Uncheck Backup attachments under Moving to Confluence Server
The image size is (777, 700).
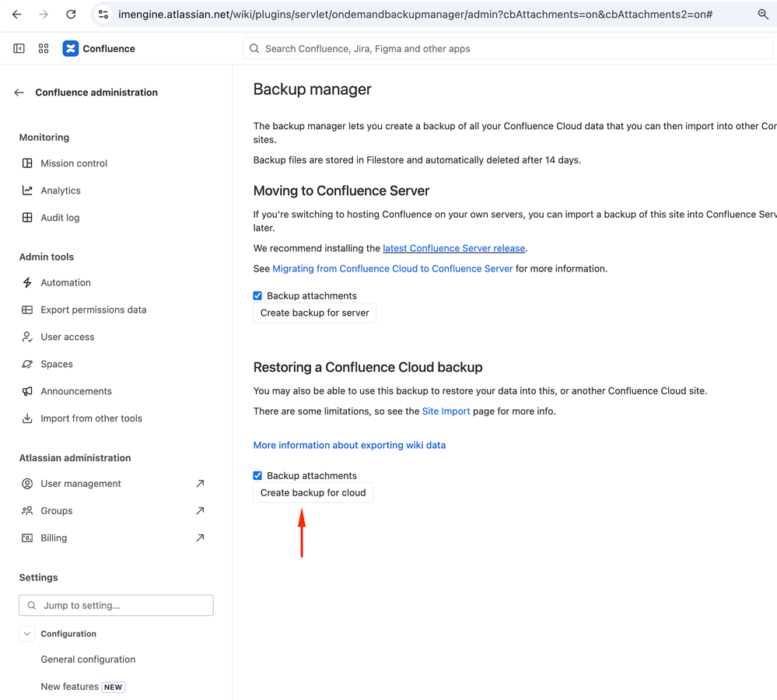[x=257, y=296]
